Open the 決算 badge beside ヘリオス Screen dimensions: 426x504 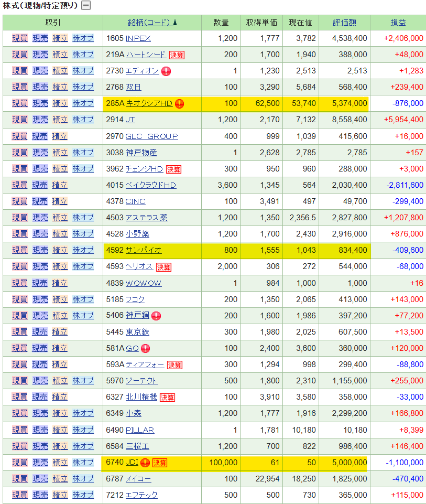point(163,267)
